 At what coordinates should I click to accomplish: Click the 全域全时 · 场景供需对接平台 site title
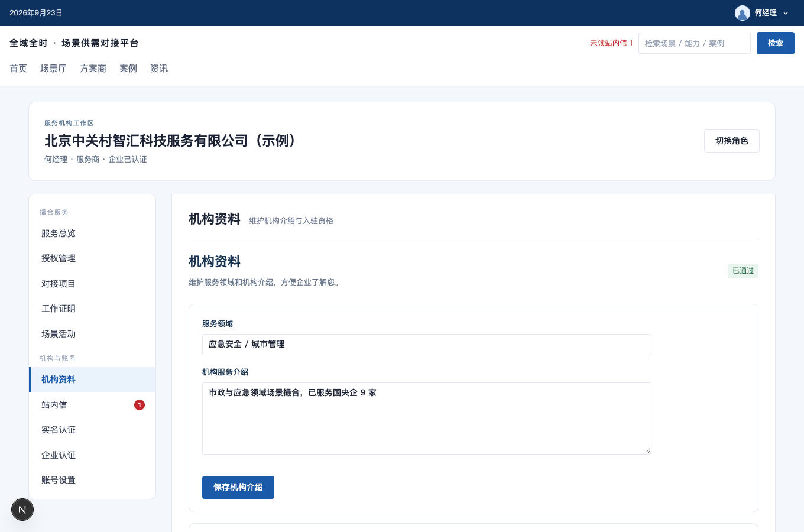pyautogui.click(x=74, y=43)
